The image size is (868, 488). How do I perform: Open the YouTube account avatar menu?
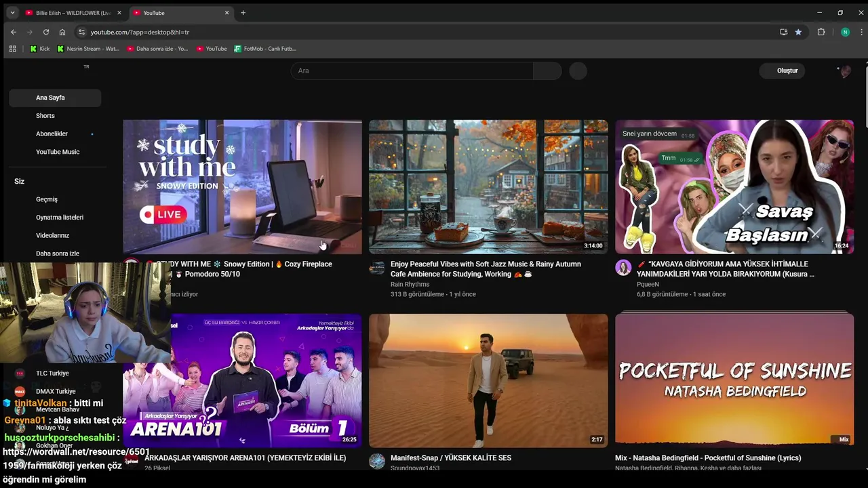(x=844, y=71)
